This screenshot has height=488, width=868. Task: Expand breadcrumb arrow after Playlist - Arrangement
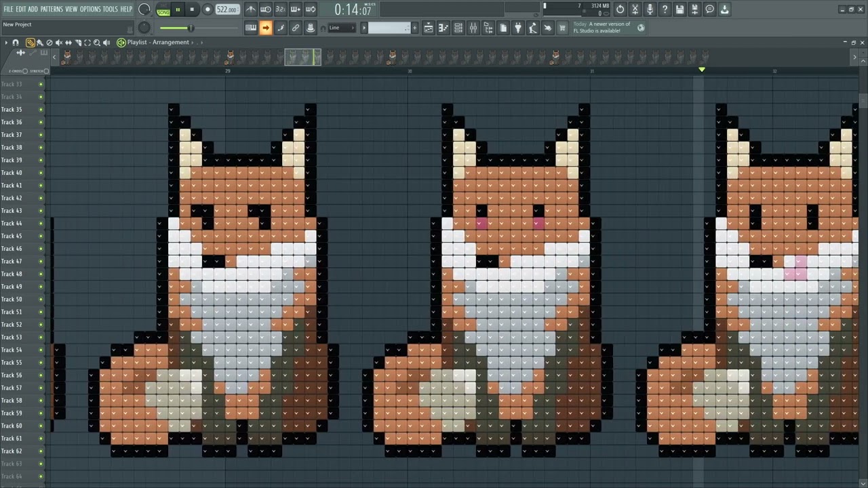(x=193, y=42)
